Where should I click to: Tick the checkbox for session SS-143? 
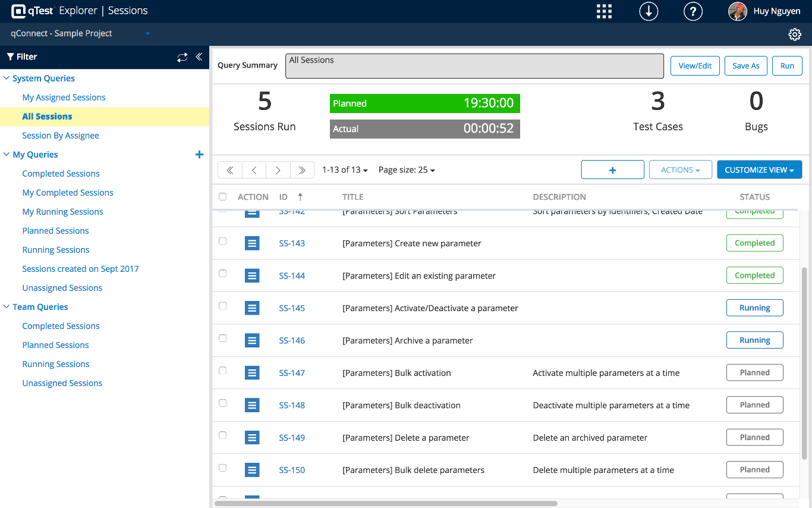click(x=223, y=242)
